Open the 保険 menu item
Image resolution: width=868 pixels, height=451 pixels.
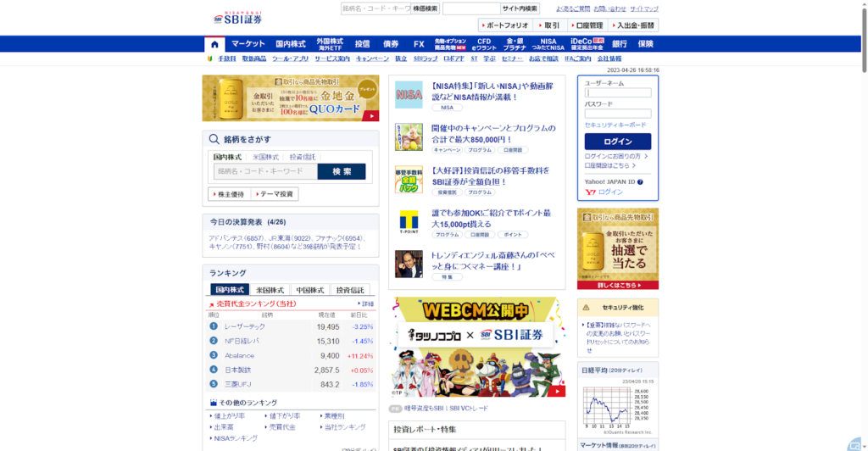click(x=645, y=44)
